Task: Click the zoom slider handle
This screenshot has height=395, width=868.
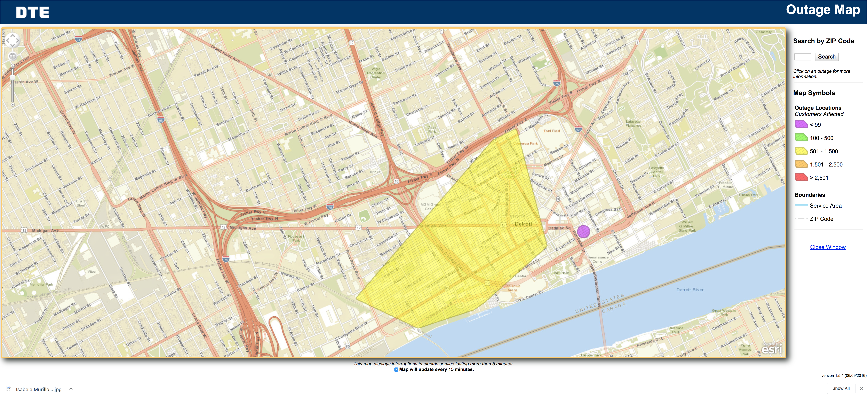Action: pyautogui.click(x=13, y=78)
